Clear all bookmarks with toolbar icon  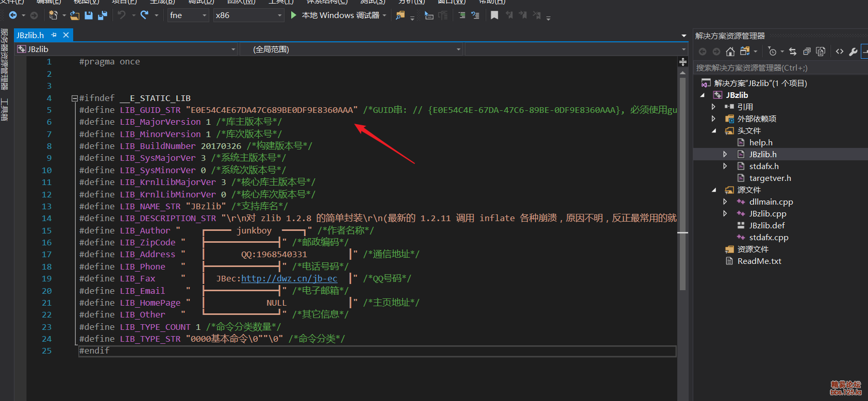(x=537, y=15)
